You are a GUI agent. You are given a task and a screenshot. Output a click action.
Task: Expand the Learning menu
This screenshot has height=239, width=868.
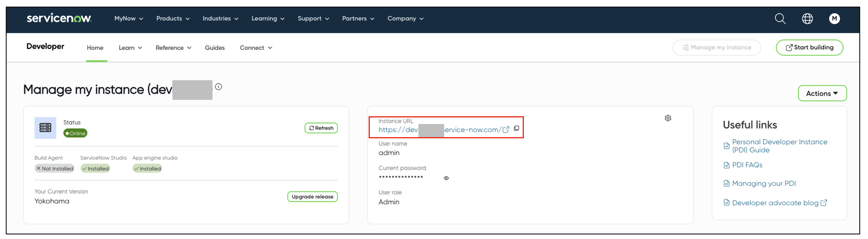[268, 18]
